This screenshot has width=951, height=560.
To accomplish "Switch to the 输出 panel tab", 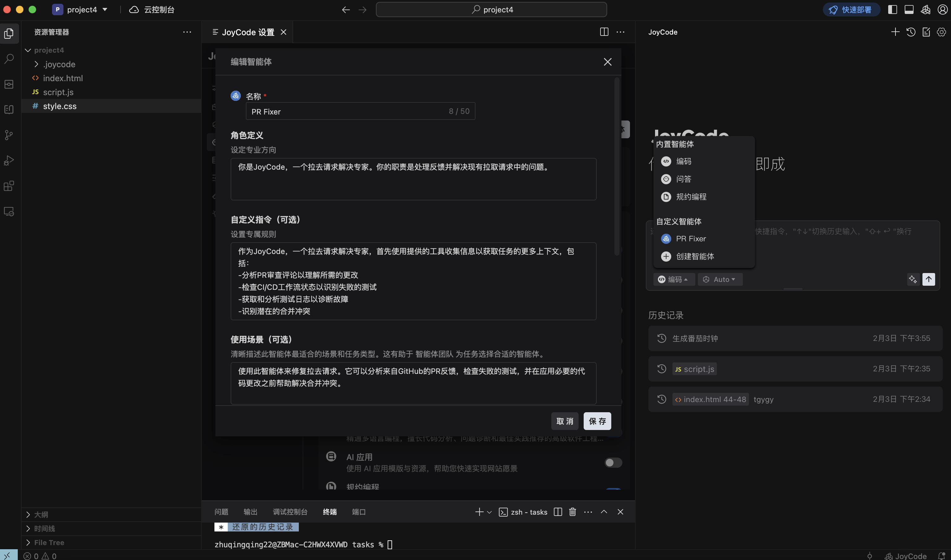I will pyautogui.click(x=250, y=512).
